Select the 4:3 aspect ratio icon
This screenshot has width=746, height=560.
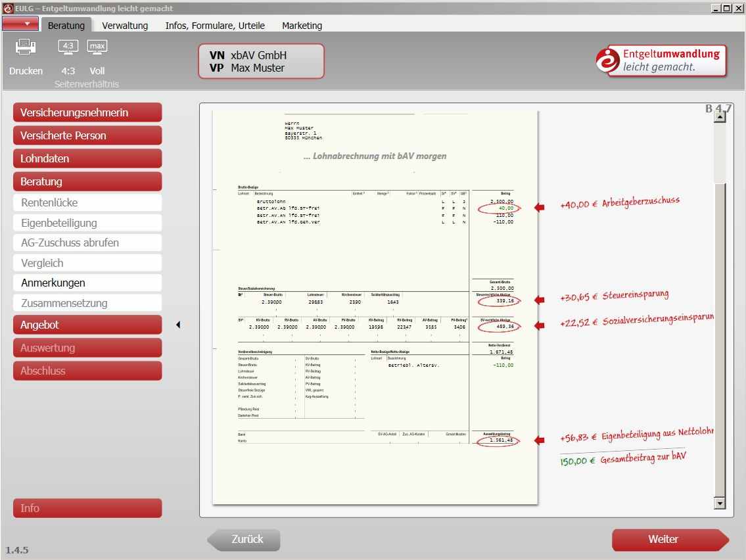coord(68,47)
